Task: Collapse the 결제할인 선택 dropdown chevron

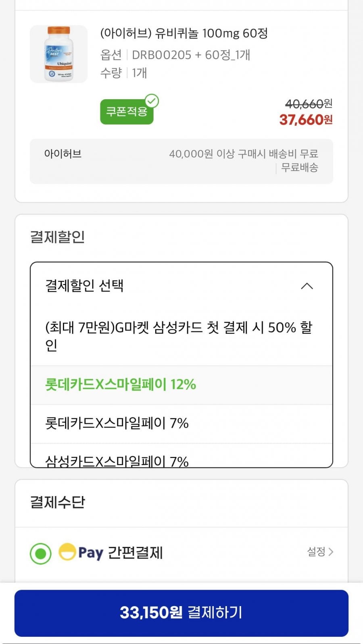Action: coord(307,286)
